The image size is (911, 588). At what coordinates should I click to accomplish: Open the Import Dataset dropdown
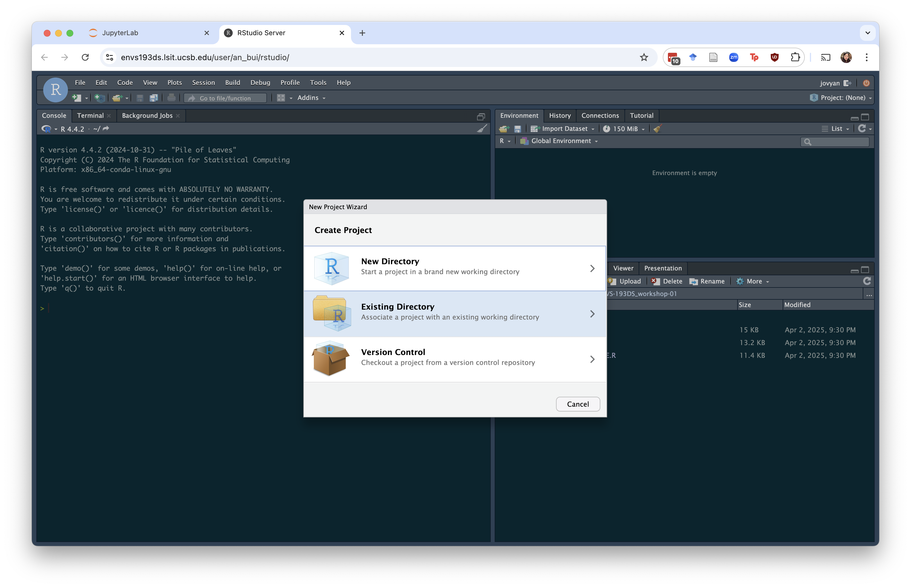coord(564,129)
